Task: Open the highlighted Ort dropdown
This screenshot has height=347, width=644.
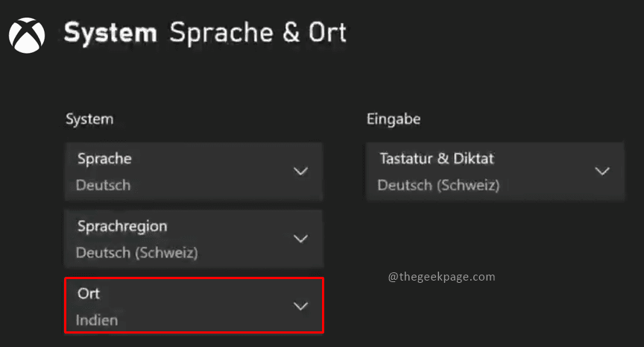Action: coord(194,305)
